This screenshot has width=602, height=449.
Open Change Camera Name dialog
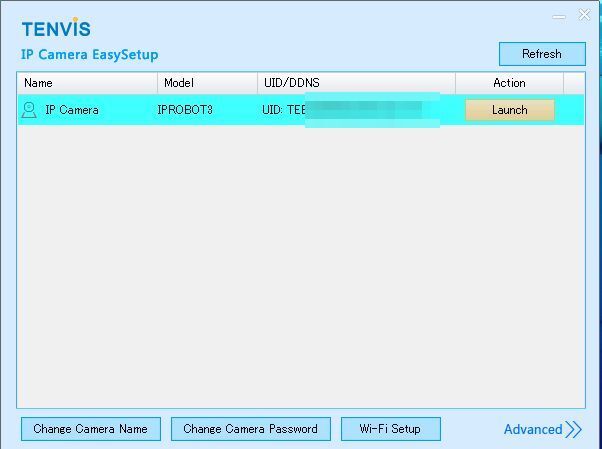(x=91, y=429)
